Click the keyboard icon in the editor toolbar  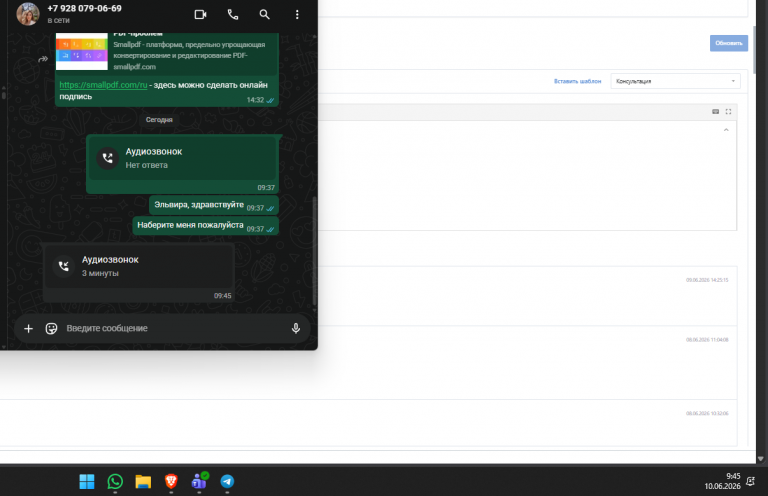[716, 112]
